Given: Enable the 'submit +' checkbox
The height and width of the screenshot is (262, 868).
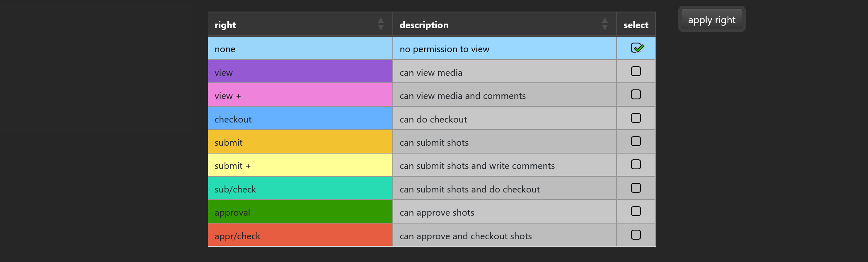Looking at the screenshot, I should [636, 165].
